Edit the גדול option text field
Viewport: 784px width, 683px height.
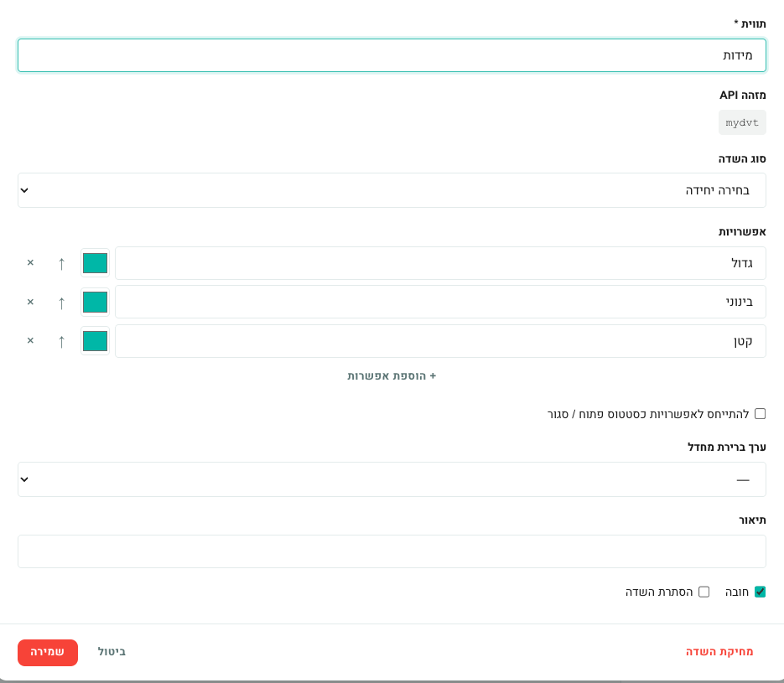[440, 263]
